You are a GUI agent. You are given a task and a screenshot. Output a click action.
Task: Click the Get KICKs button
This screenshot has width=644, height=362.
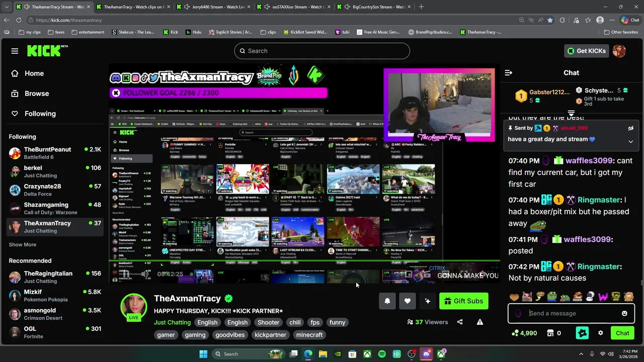(586, 51)
